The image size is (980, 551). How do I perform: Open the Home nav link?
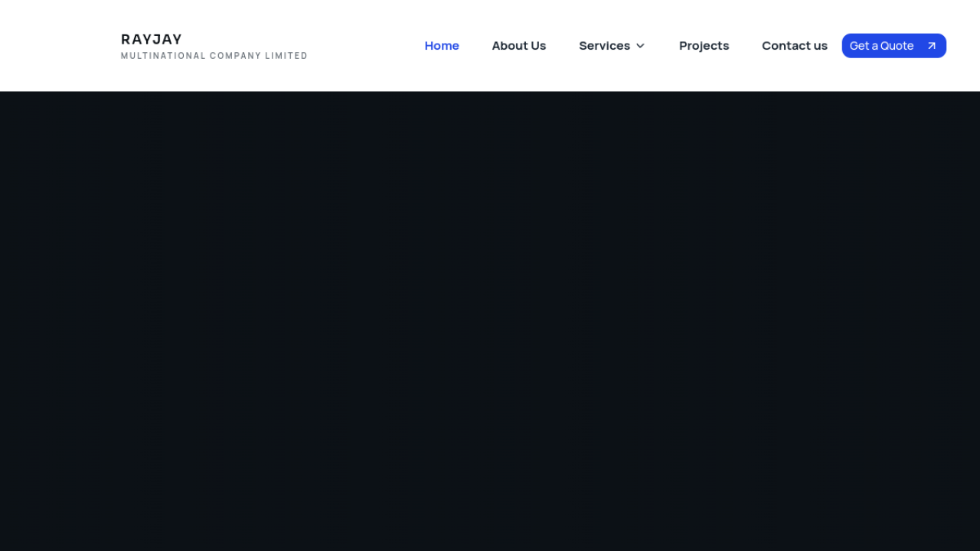pos(442,46)
